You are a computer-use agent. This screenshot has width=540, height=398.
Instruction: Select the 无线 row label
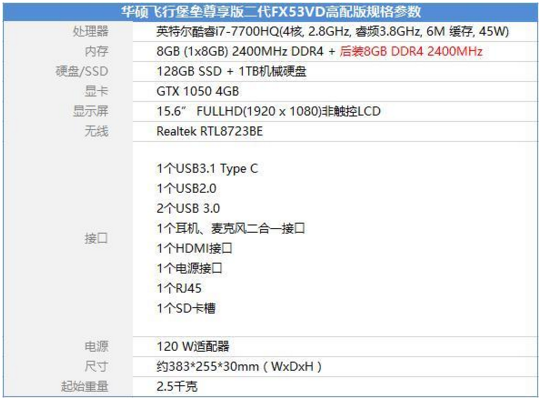96,131
